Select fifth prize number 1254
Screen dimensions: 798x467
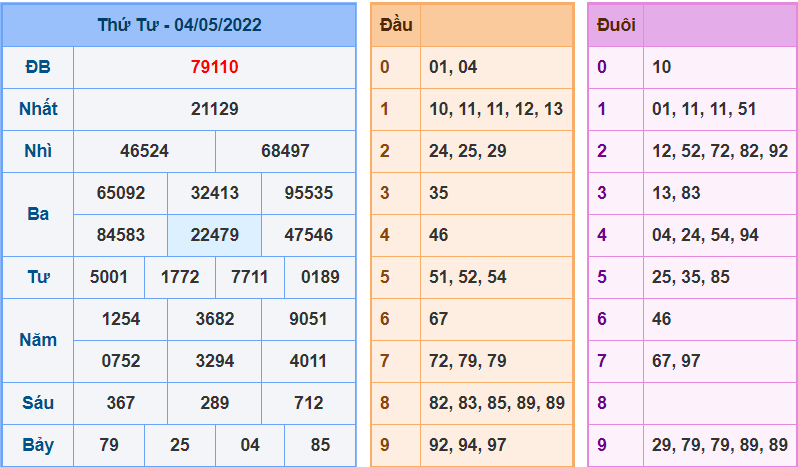(x=121, y=319)
